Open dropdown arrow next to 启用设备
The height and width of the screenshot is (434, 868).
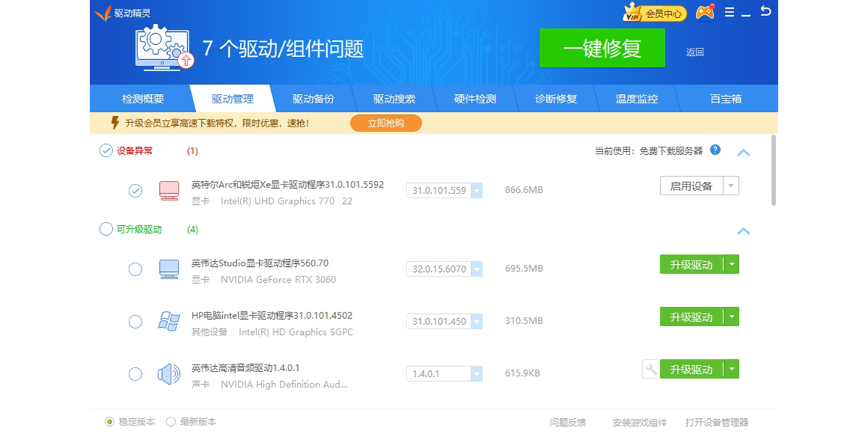(x=731, y=186)
